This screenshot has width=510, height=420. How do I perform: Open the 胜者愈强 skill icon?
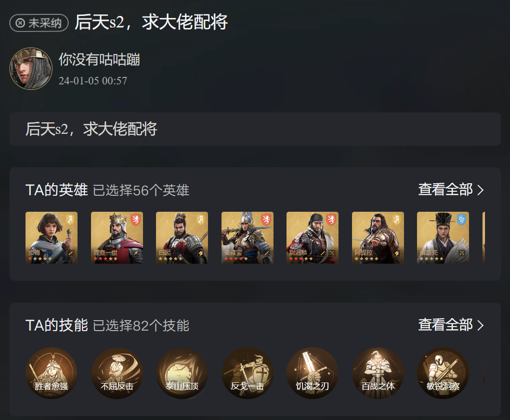pos(51,373)
